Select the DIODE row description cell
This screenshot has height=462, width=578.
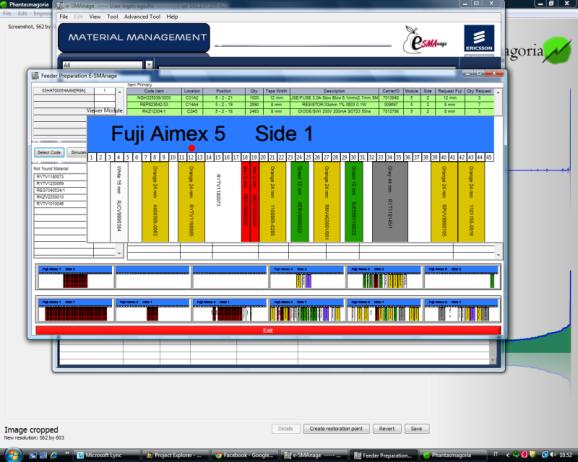pos(334,111)
